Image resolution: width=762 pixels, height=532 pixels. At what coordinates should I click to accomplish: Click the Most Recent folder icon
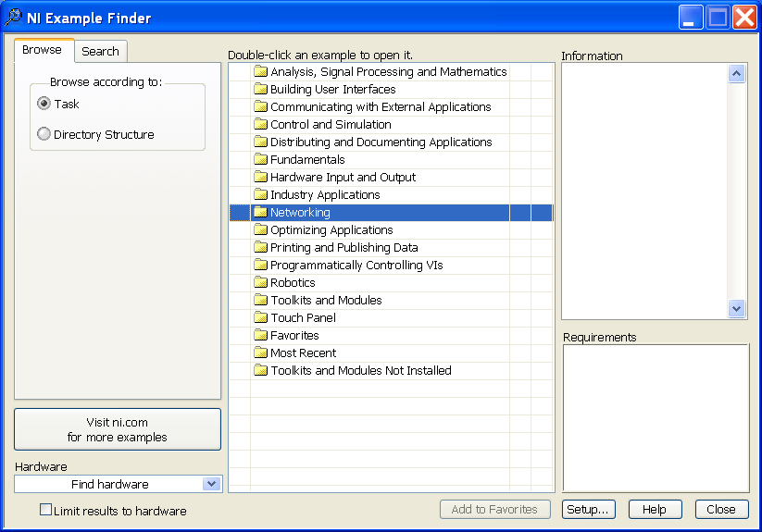(260, 353)
